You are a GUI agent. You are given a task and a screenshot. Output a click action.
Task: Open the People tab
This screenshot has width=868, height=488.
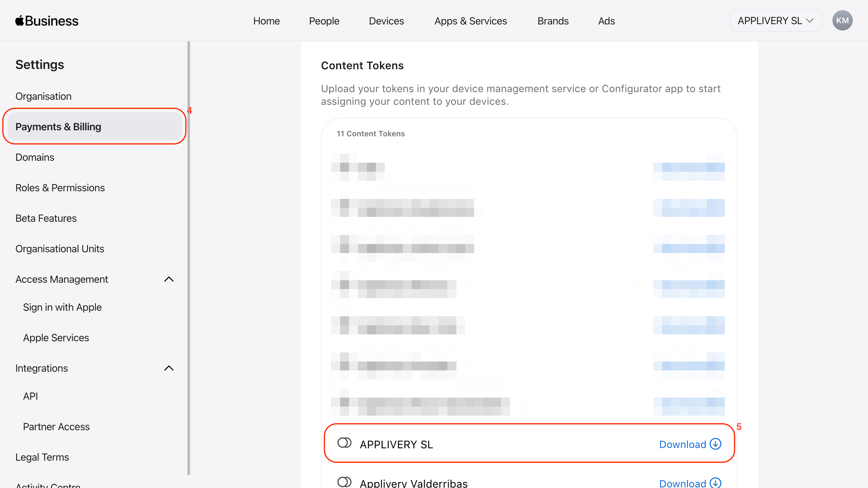[x=324, y=21]
